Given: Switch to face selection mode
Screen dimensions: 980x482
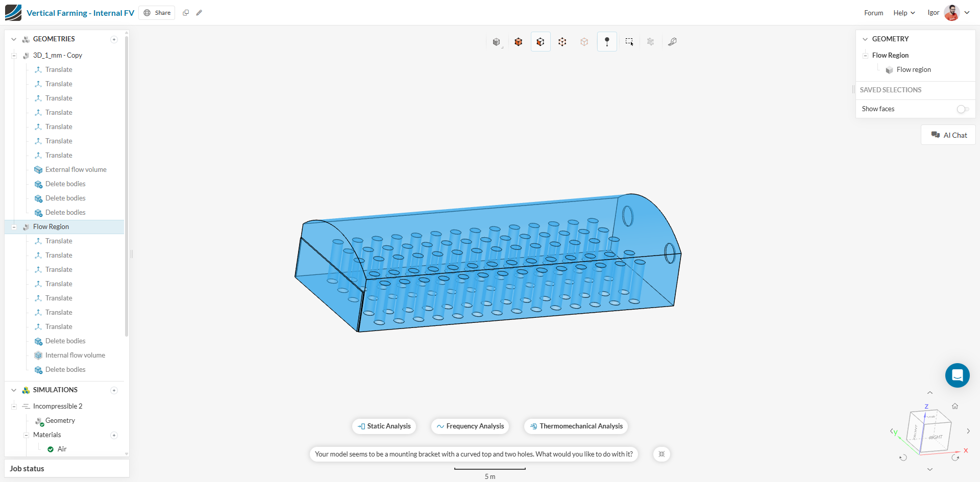Looking at the screenshot, I should point(541,42).
